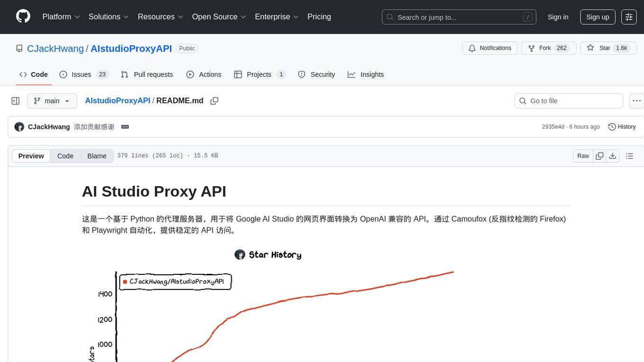
Task: Open the GitHub homepage logo
Action: [23, 17]
